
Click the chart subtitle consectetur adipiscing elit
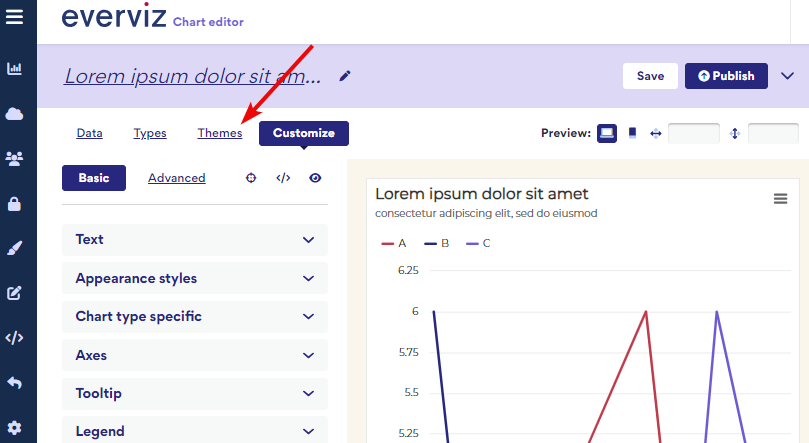(x=486, y=214)
